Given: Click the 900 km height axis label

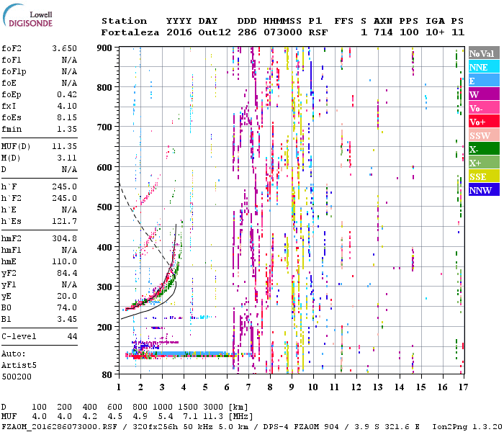Looking at the screenshot, I should point(104,48).
